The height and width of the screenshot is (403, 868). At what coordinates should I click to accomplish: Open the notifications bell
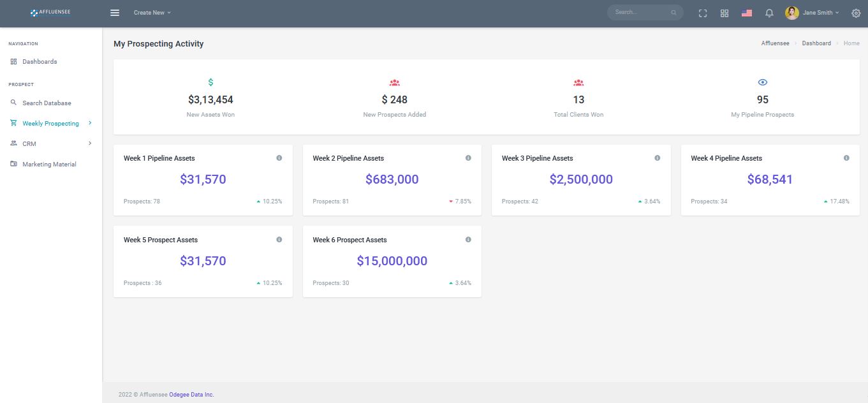tap(769, 13)
